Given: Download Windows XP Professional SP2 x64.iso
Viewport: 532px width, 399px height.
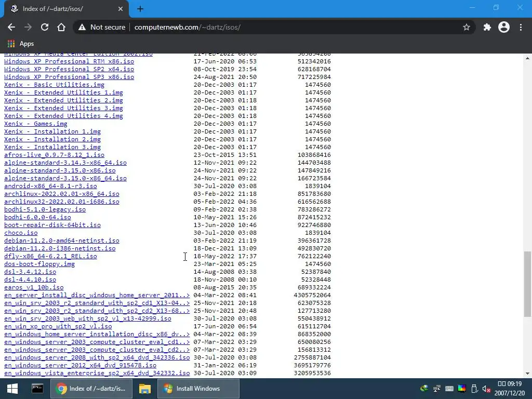Looking at the screenshot, I should coord(69,69).
